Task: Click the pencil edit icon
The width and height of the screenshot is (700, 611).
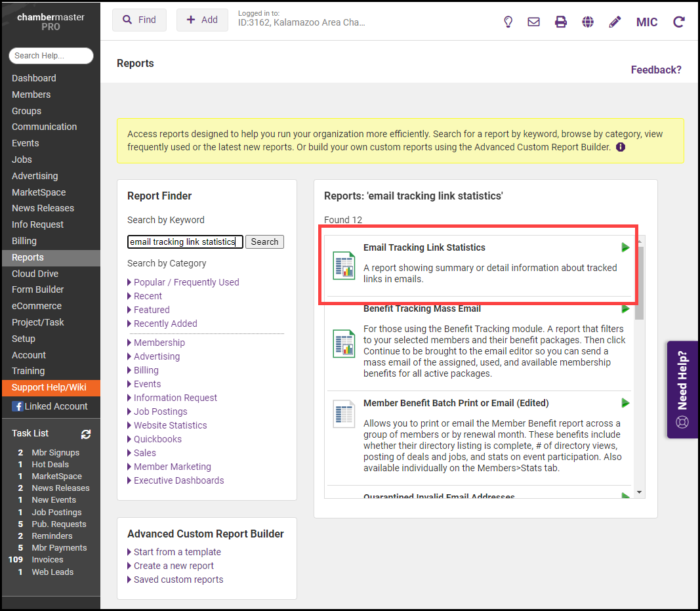Action: point(615,22)
